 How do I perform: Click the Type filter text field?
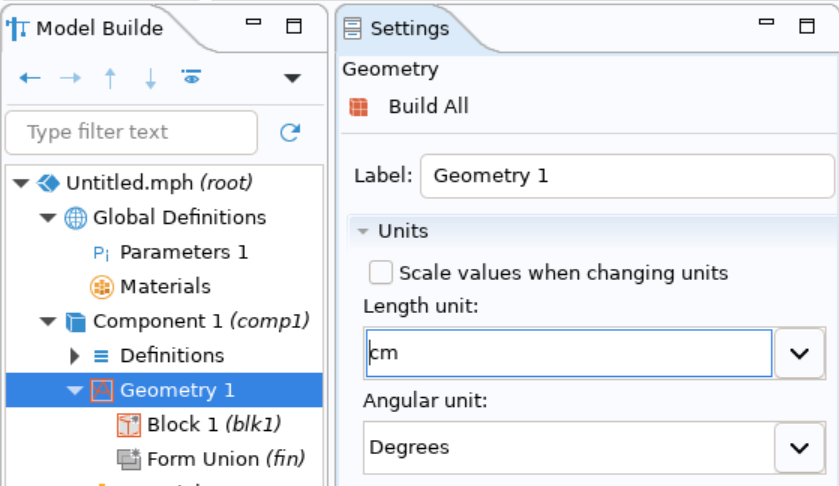tap(132, 132)
